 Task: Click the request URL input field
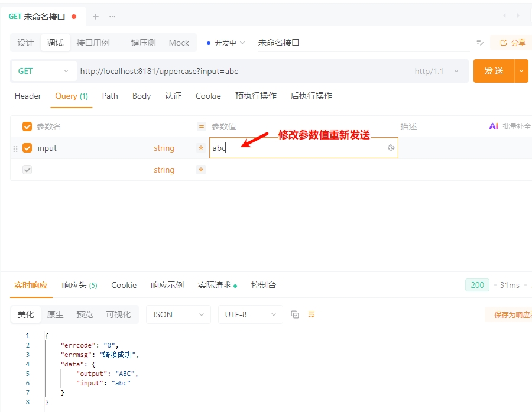click(242, 71)
